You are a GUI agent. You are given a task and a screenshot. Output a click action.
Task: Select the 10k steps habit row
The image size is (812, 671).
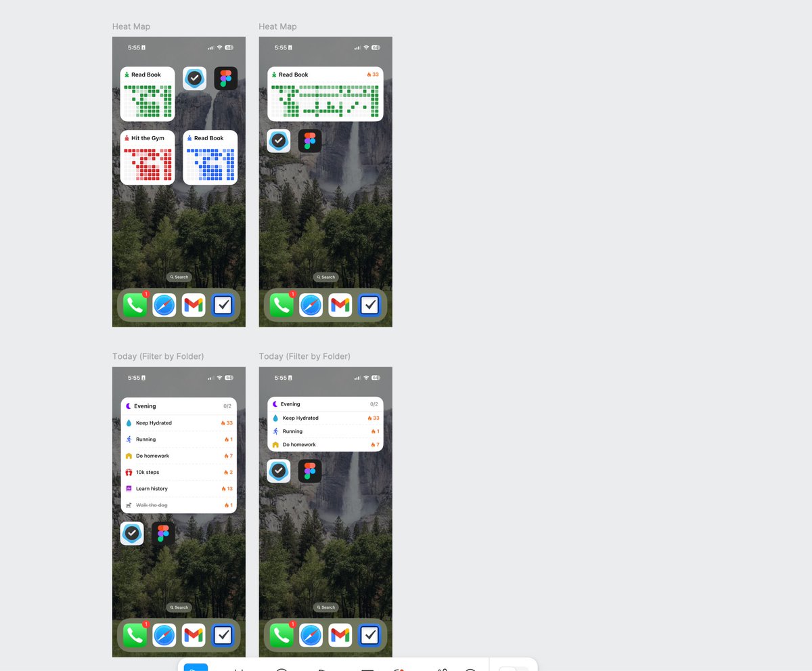click(x=179, y=472)
